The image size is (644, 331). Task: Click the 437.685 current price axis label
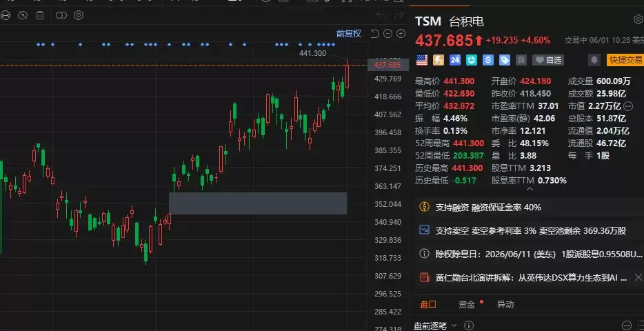coord(387,65)
